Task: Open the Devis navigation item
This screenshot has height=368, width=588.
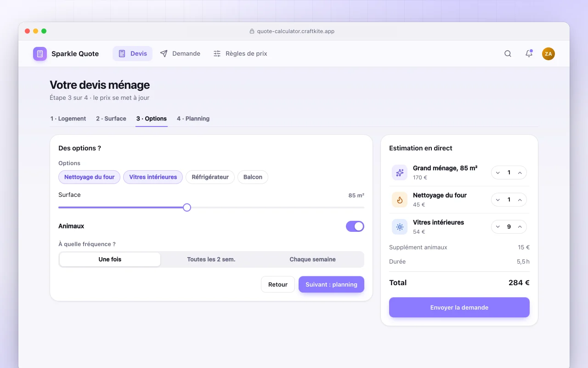Action: 133,54
